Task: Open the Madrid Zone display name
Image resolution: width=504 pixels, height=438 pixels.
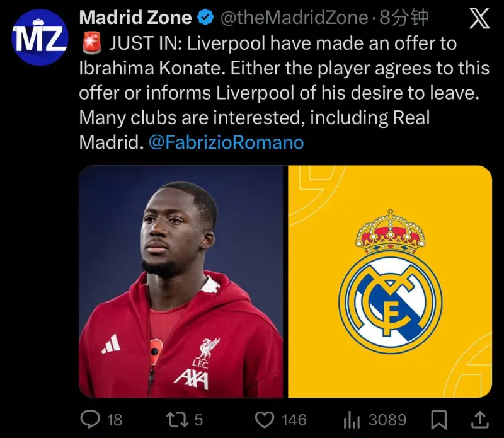Action: tap(135, 18)
